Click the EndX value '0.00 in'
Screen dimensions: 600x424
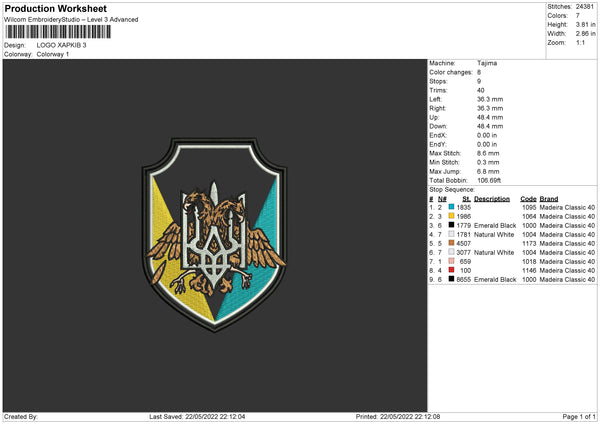pyautogui.click(x=487, y=135)
